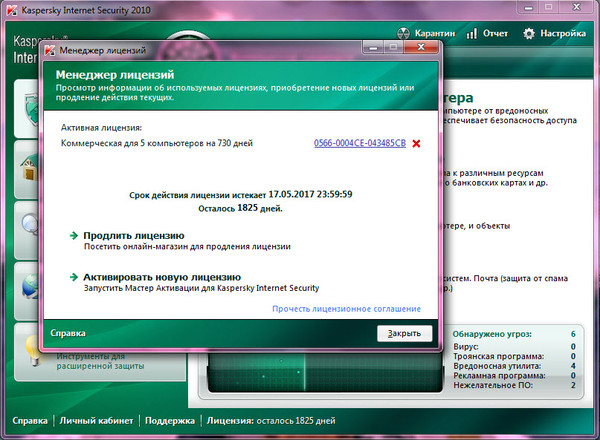Minimize the Менеджер лицензий dialog
This screenshot has width=600, height=440.
pyautogui.click(x=373, y=47)
